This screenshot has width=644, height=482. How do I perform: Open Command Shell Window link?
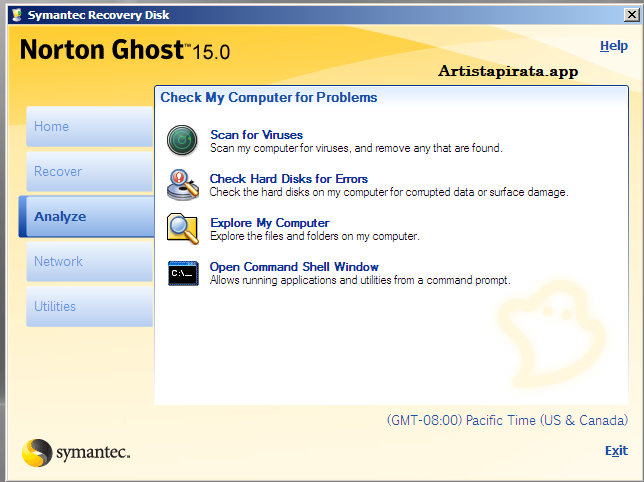point(294,267)
